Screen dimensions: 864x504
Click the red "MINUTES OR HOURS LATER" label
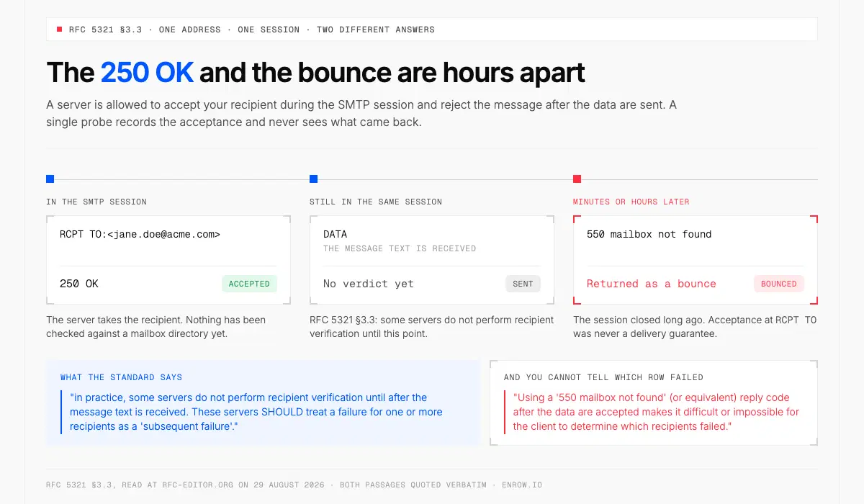point(631,202)
